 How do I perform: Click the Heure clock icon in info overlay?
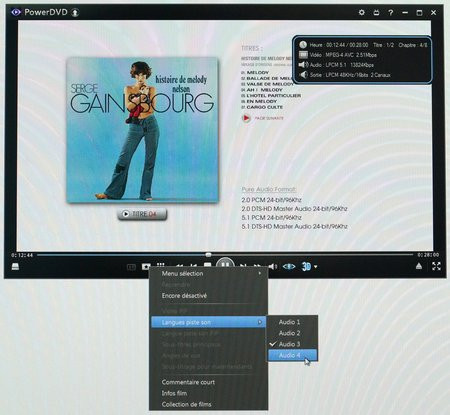point(303,45)
